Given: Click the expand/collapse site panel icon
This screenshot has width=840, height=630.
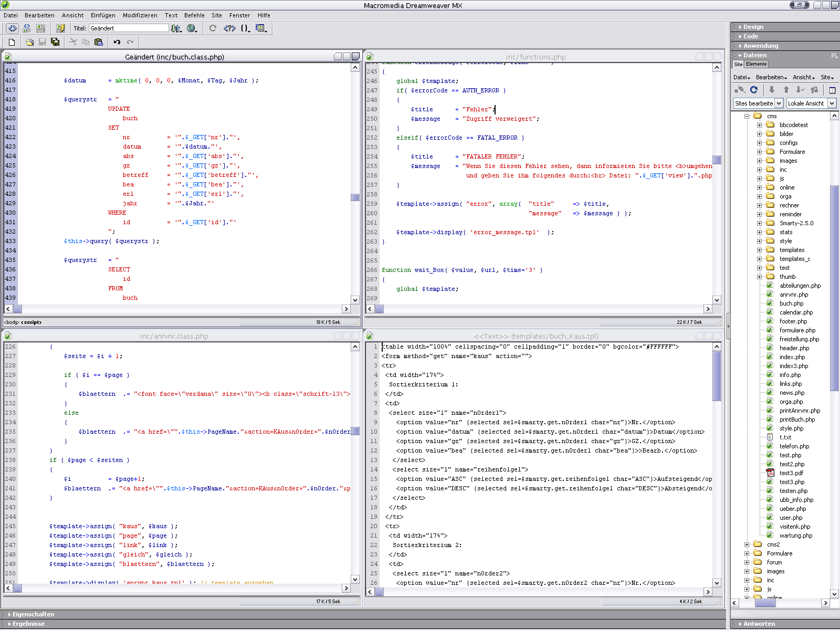Looking at the screenshot, I should click(832, 90).
